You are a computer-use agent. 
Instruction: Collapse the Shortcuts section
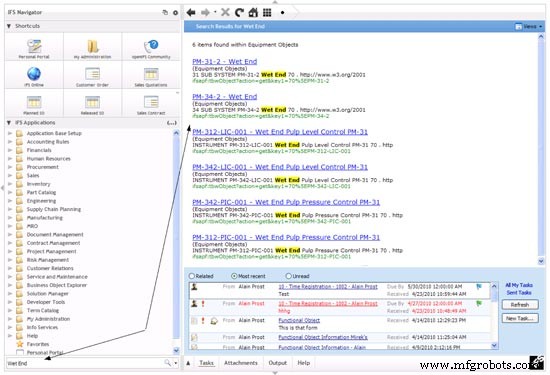point(9,26)
